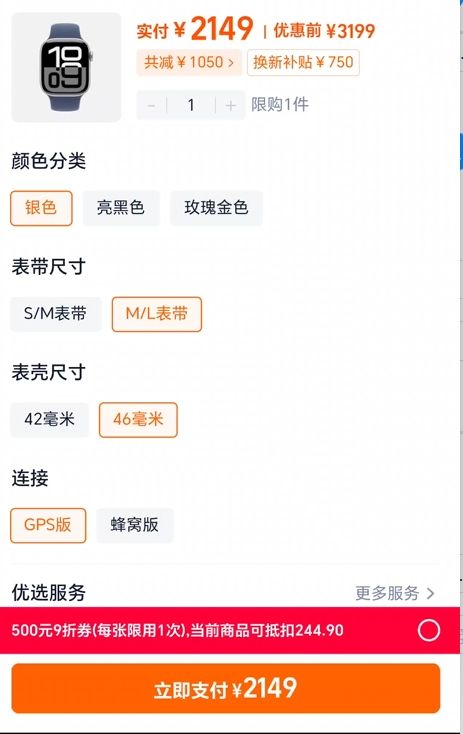Select the 亮黑色 color option
463x734 pixels.
(121, 208)
